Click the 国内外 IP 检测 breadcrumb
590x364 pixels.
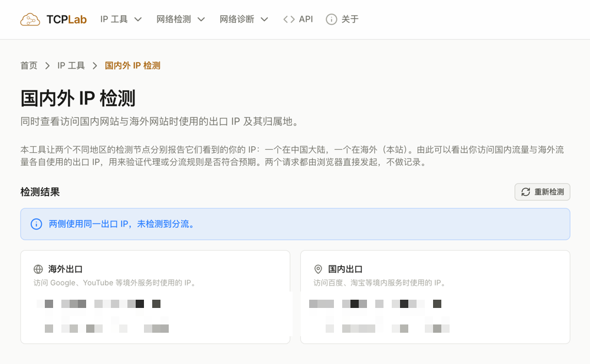point(132,65)
